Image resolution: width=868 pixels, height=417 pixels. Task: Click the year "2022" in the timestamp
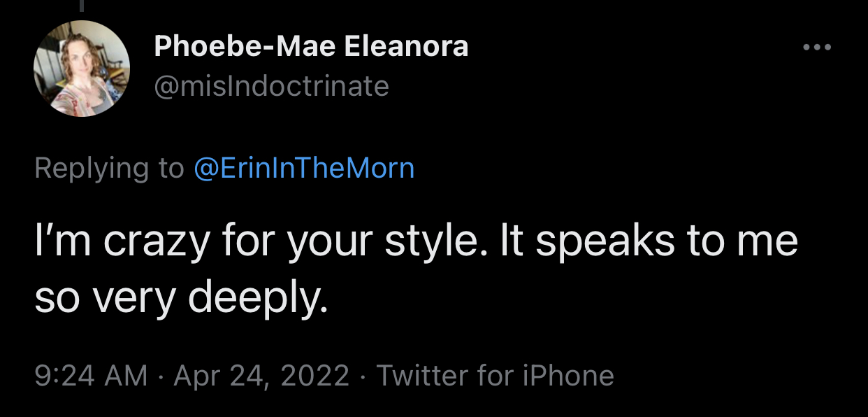(318, 376)
